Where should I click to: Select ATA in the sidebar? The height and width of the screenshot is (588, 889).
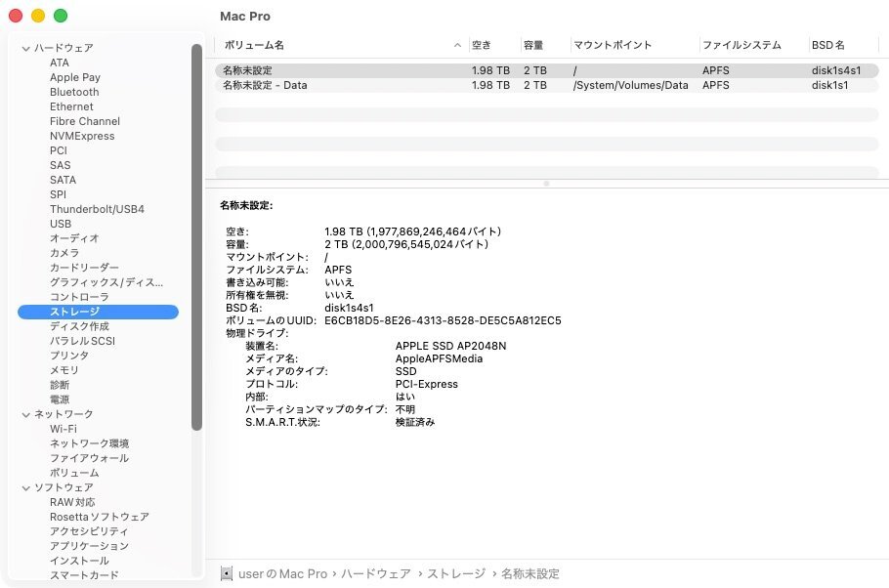59,63
